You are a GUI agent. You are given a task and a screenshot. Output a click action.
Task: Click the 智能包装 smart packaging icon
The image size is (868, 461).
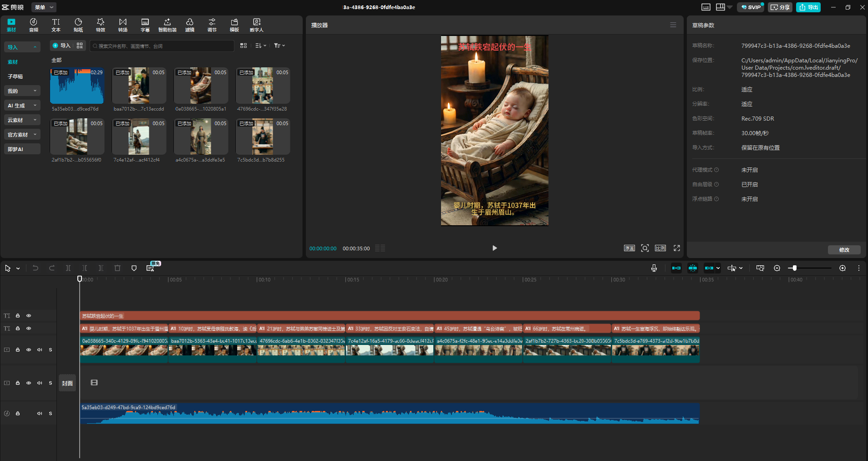pyautogui.click(x=167, y=25)
